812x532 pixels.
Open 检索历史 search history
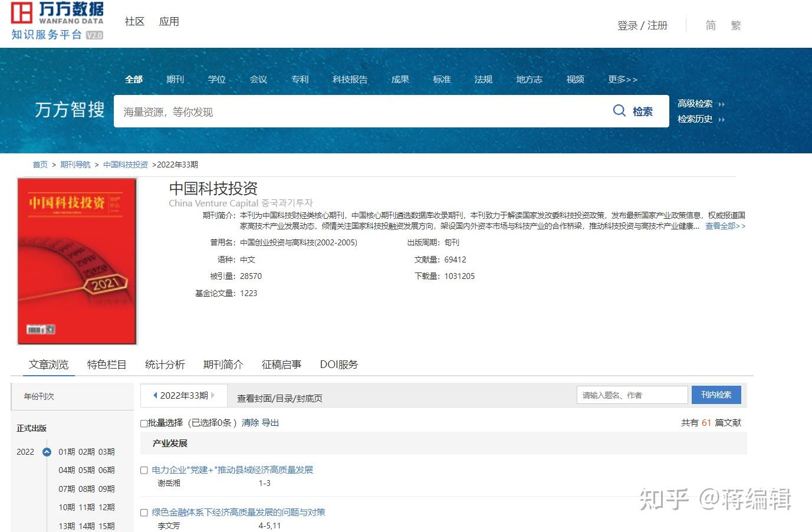(695, 119)
